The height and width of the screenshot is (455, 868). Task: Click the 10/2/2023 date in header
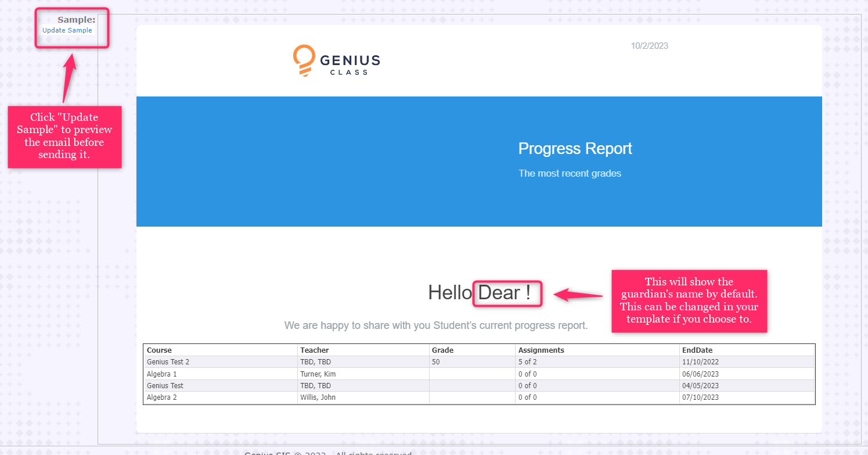649,46
